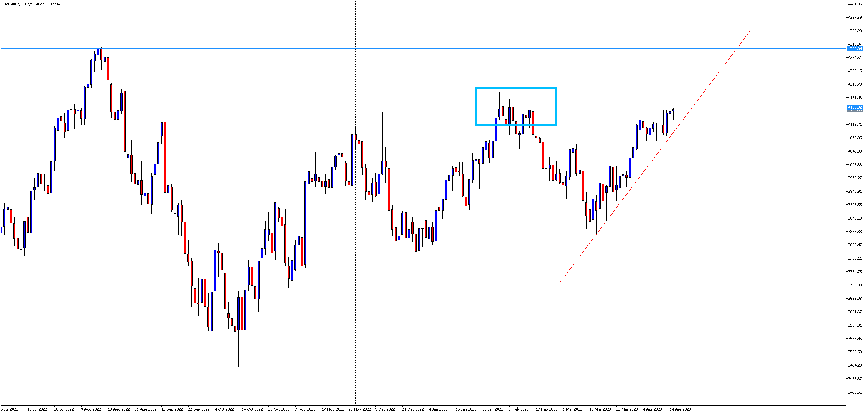Click price axis label 4284.51
The image size is (868, 414).
coord(855,58)
